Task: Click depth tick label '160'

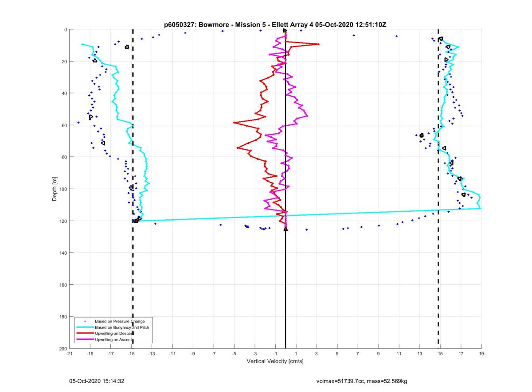Action: pos(63,285)
